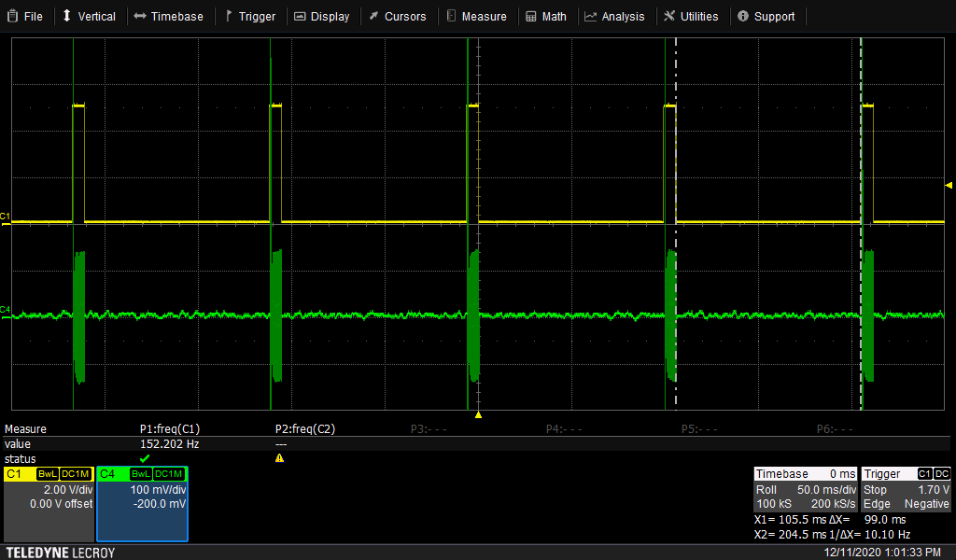
Task: Open Utilities via the wrench icon
Action: click(x=670, y=15)
